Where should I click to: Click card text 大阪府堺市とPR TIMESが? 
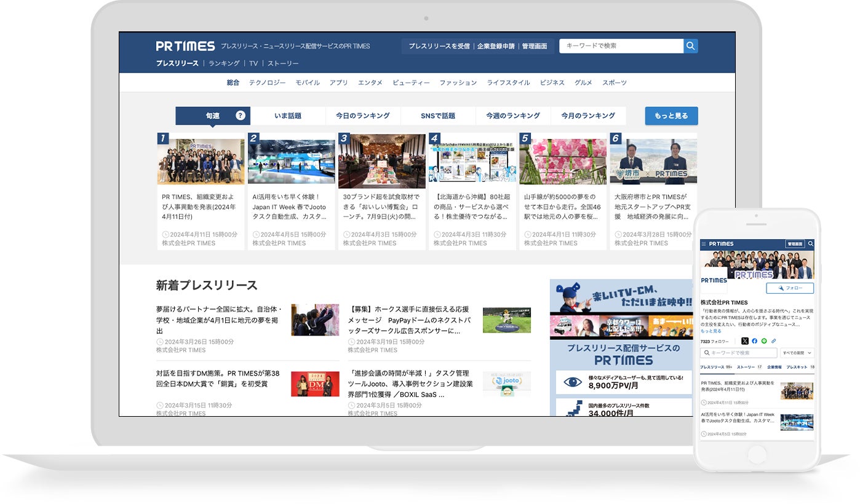point(652,207)
